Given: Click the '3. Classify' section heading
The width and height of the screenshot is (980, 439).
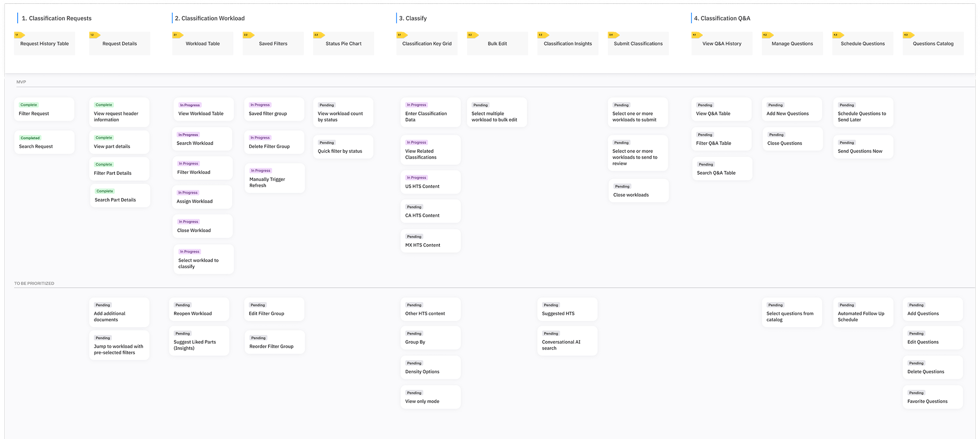Looking at the screenshot, I should click(x=413, y=18).
